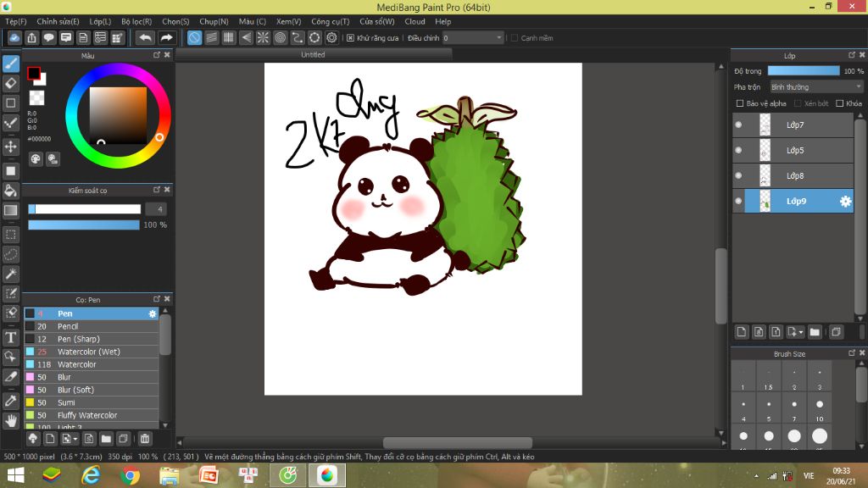Toggle visibility of layer Lớp5
868x488 pixels.
click(x=738, y=151)
